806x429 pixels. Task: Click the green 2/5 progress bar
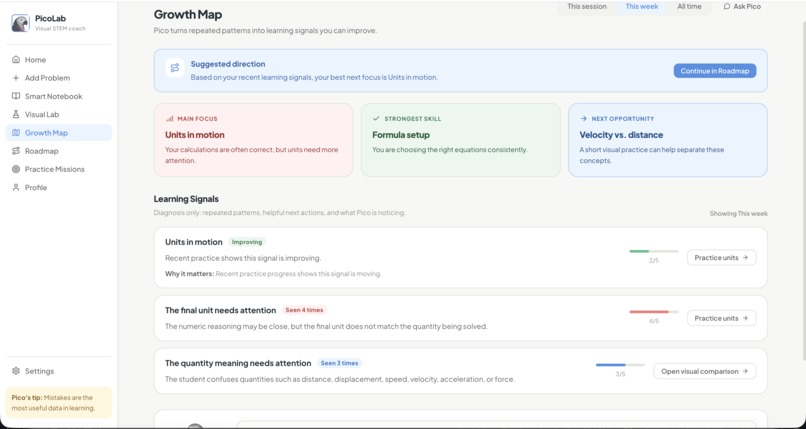[653, 251]
